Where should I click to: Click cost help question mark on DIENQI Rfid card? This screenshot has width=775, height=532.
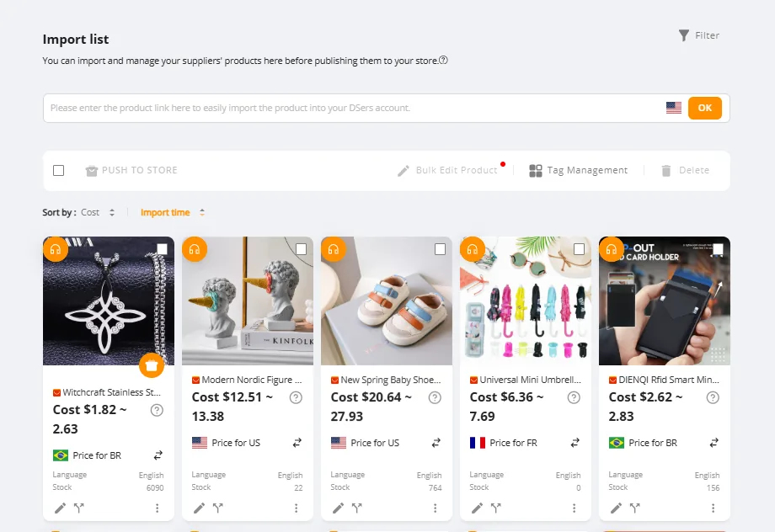click(x=713, y=397)
